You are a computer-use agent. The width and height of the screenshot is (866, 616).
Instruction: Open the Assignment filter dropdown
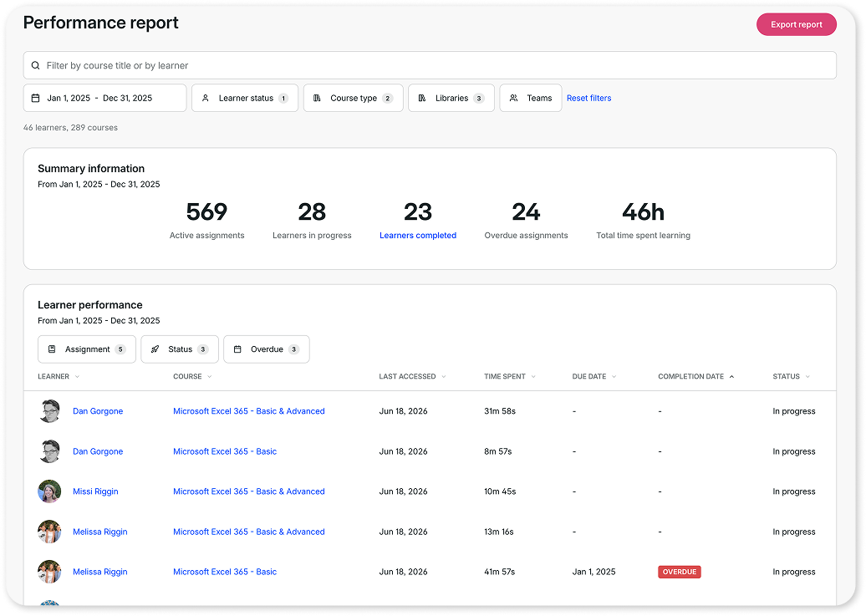[87, 349]
